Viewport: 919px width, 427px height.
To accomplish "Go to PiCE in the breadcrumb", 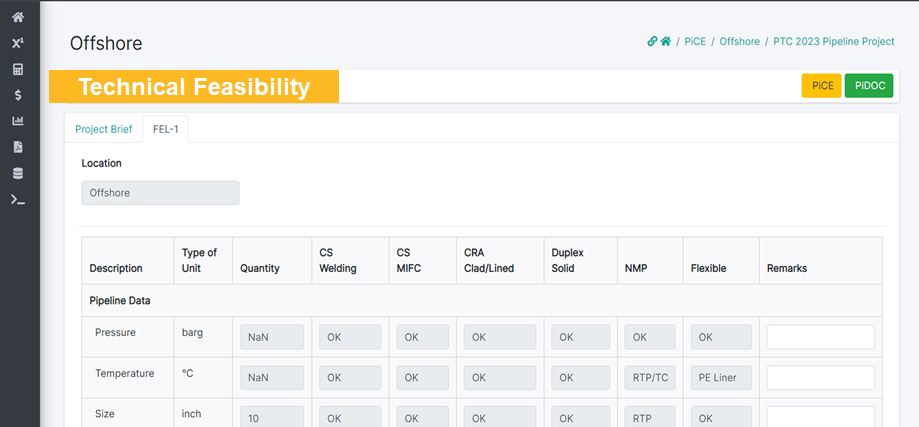I will [695, 42].
